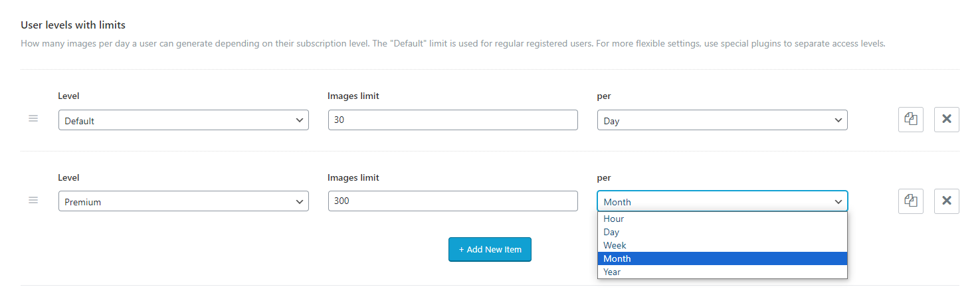Click the Images limit label in Premium row
The width and height of the screenshot is (980, 297).
353,177
